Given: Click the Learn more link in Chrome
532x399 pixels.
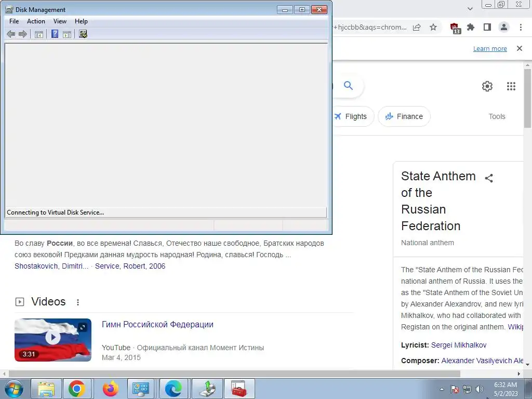Looking at the screenshot, I should coord(490,48).
